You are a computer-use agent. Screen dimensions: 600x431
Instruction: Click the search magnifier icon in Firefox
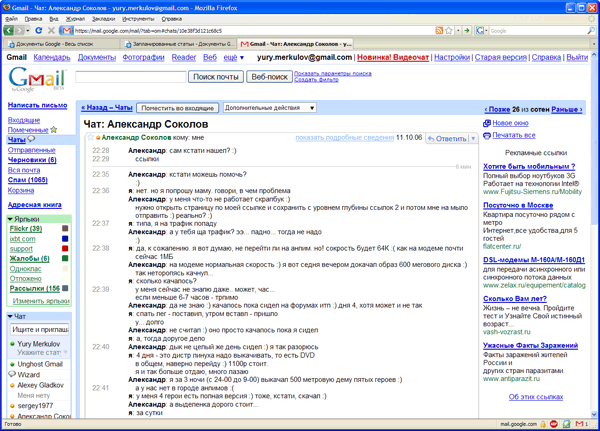591,31
